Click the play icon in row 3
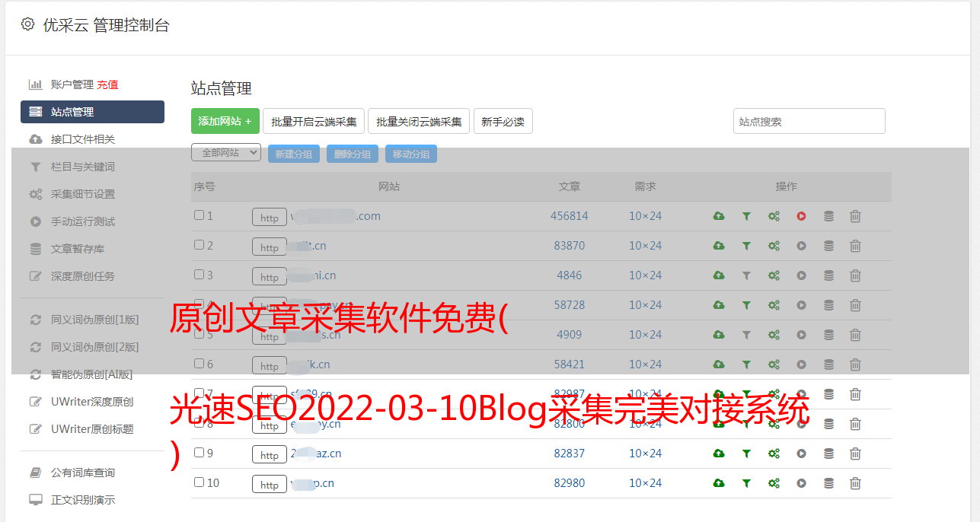980x522 pixels. pyautogui.click(x=801, y=275)
